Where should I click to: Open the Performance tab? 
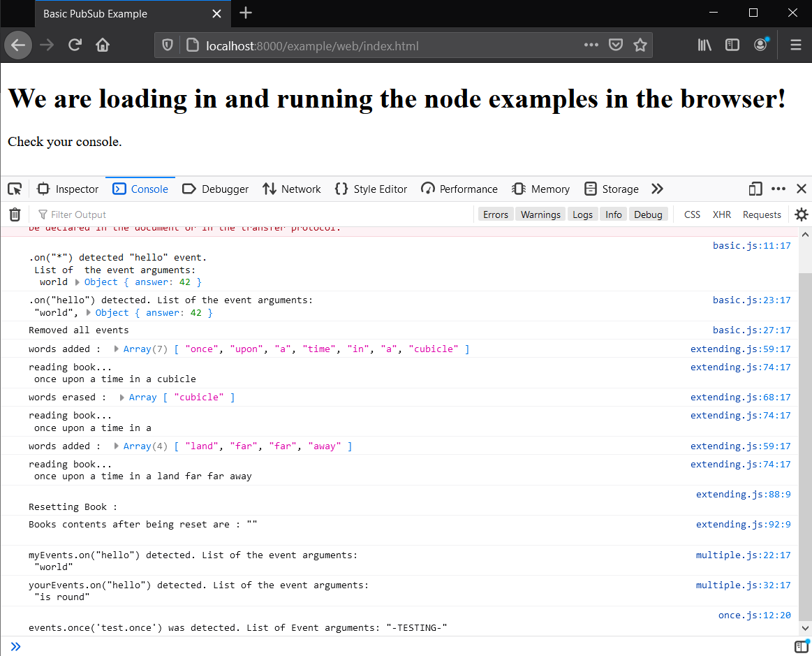coord(459,189)
